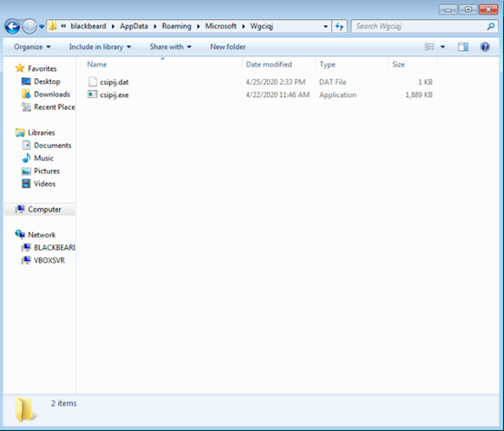Open Recent Places in Favorites
This screenshot has height=431, width=504.
tap(55, 107)
